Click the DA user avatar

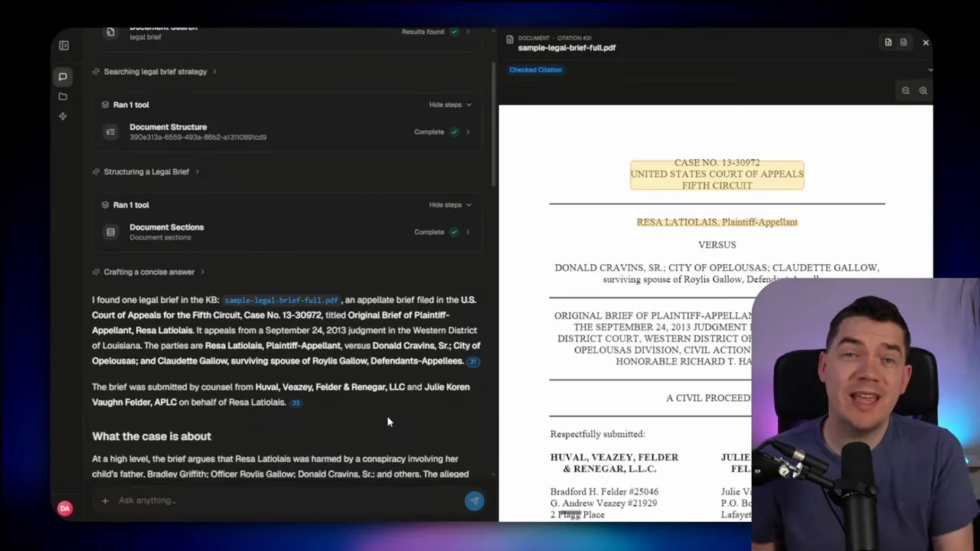[65, 508]
